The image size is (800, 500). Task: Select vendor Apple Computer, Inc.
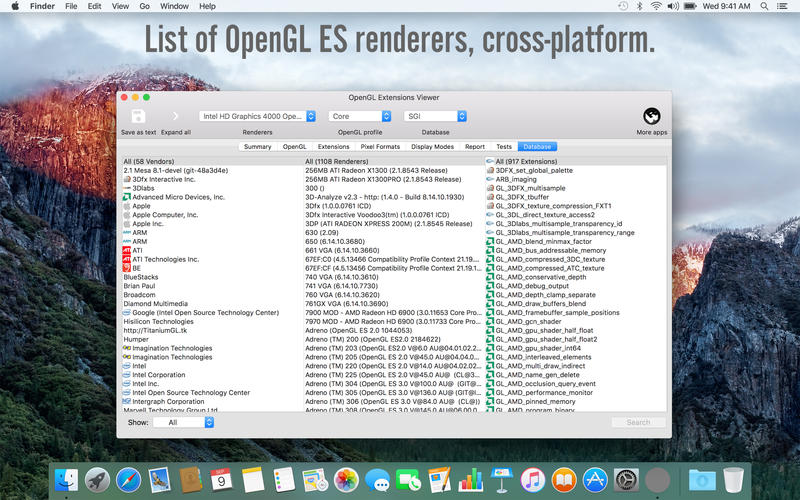(x=211, y=215)
